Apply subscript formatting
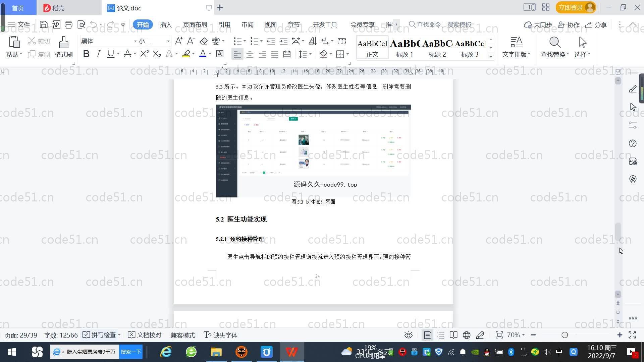Viewport: 644px width, 362px height. click(x=157, y=54)
